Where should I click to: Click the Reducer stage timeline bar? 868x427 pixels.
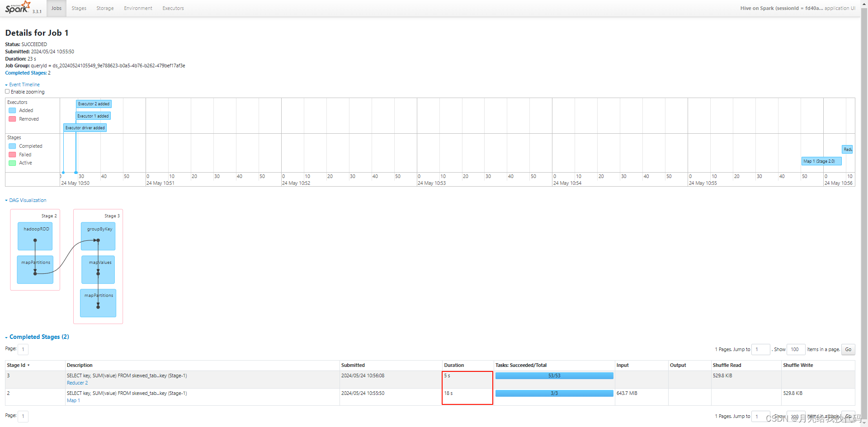click(848, 150)
